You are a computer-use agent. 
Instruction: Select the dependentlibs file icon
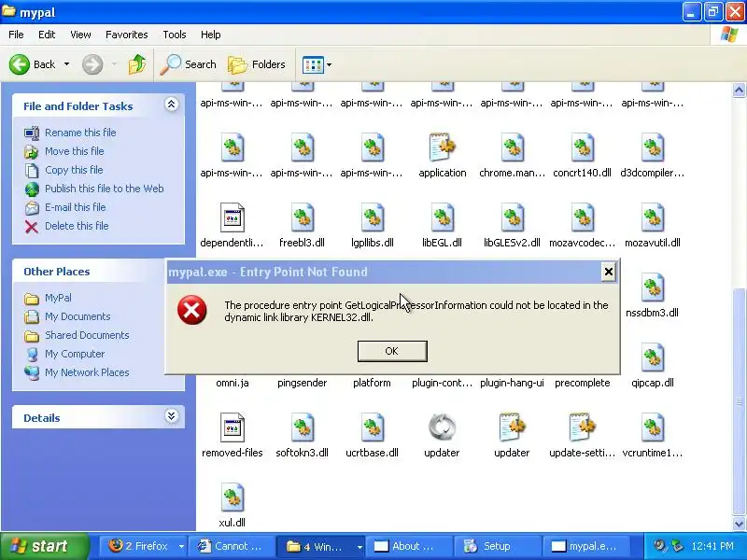[x=232, y=217]
